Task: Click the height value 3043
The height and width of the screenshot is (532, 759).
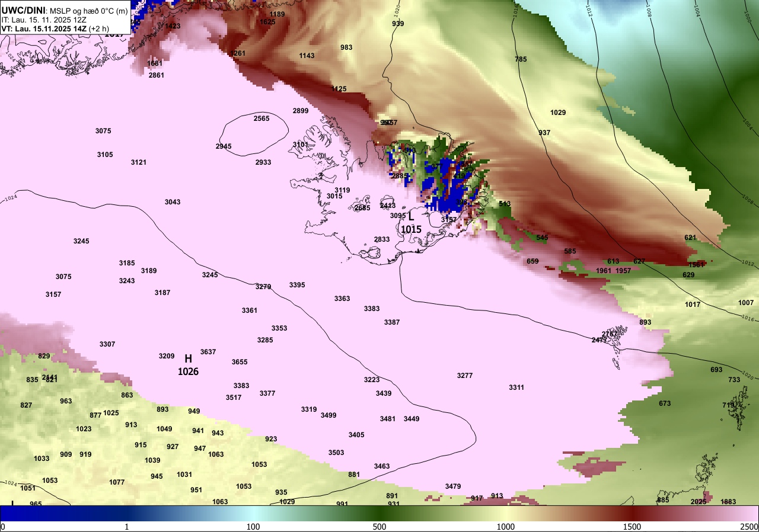Action: coord(173,202)
